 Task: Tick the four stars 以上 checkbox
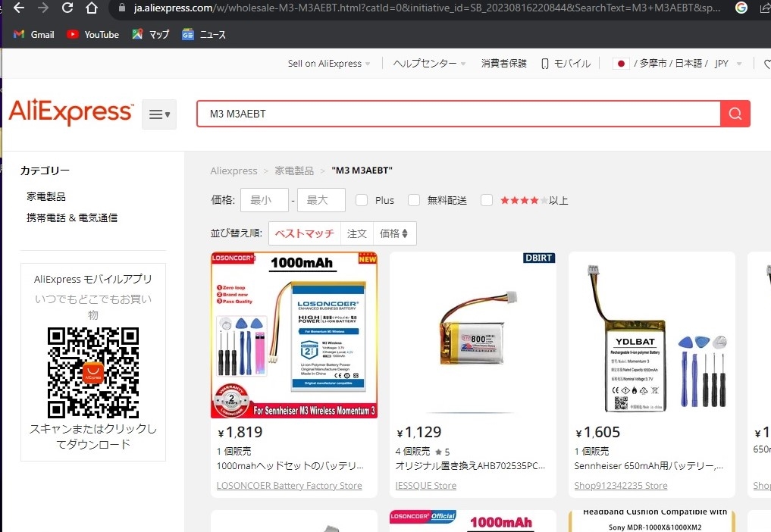(x=487, y=200)
